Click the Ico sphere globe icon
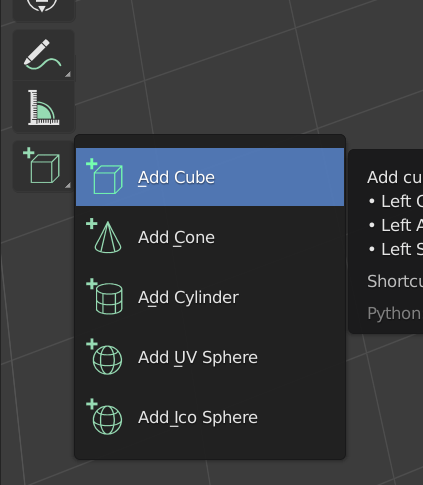Viewport: 423px width, 485px height. (104, 416)
